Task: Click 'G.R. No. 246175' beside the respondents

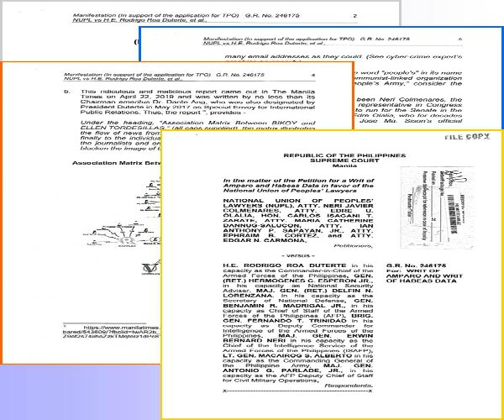Action: click(416, 265)
